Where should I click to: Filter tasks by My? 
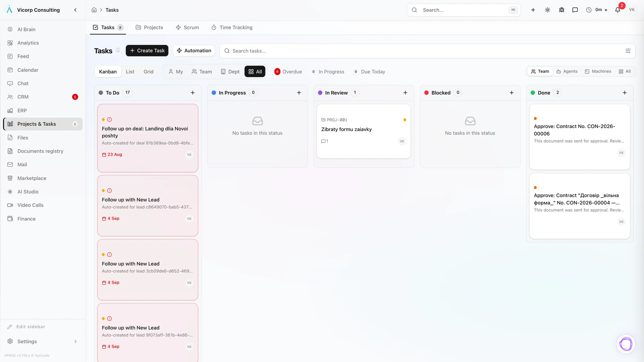click(176, 72)
